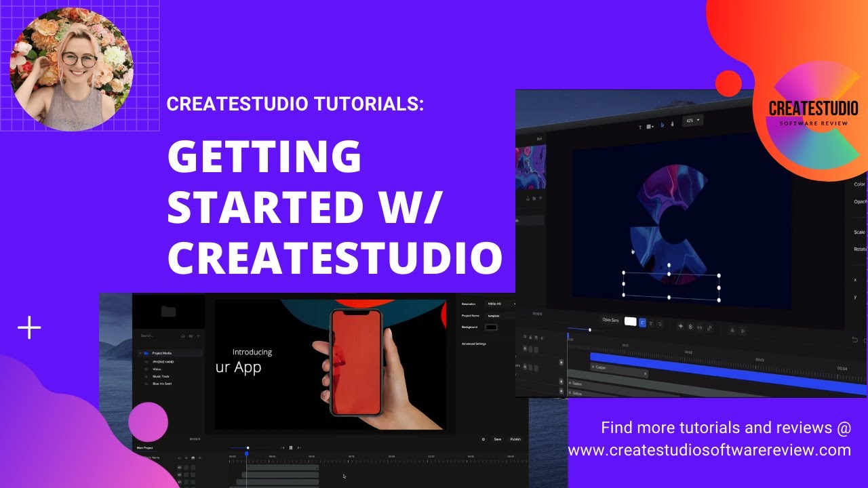Screen dimensions: 868x488
Task: Pick the arrow selection tool in right screenshot
Action: (x=663, y=125)
